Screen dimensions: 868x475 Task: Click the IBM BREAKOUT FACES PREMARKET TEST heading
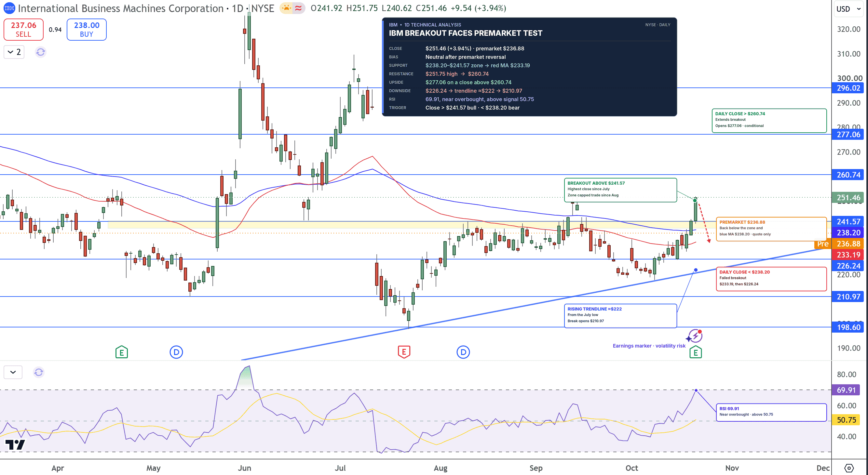tap(466, 33)
